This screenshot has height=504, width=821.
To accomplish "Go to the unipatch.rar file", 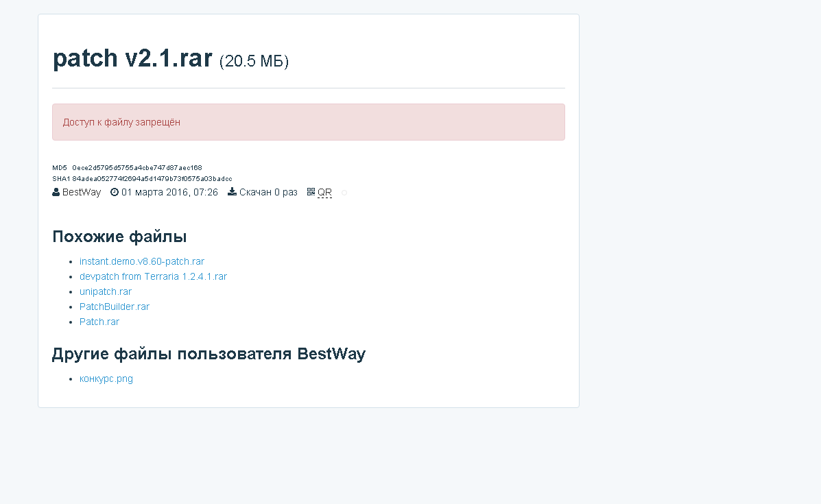I will point(106,291).
